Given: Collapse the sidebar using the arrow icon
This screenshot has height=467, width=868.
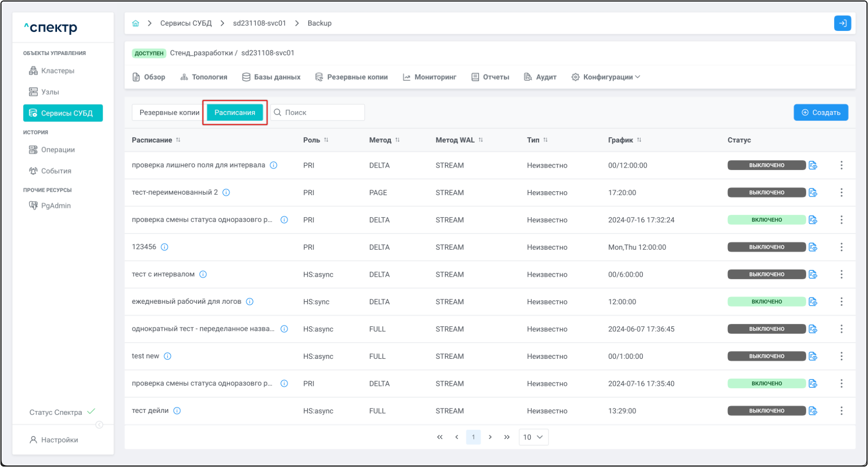Looking at the screenshot, I should [x=99, y=425].
